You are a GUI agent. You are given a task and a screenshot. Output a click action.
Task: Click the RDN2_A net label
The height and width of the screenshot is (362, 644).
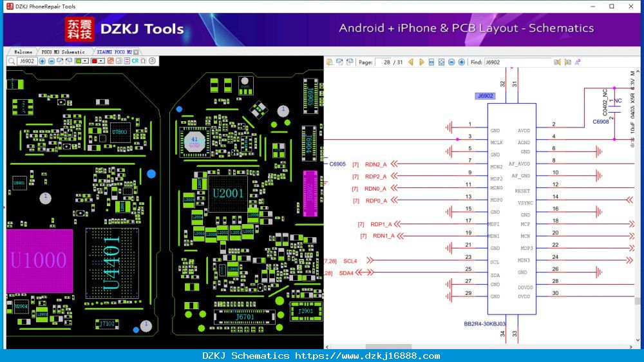click(376, 164)
